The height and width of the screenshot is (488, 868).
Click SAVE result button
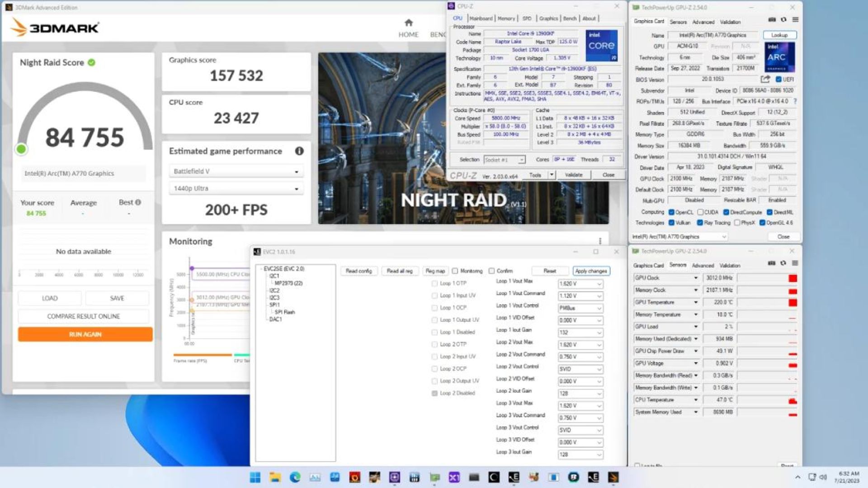[117, 298]
